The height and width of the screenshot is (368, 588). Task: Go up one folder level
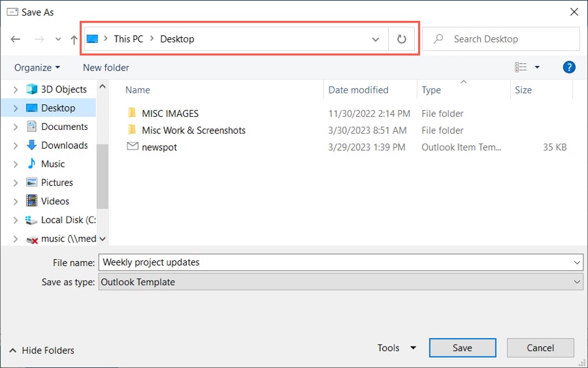click(74, 39)
